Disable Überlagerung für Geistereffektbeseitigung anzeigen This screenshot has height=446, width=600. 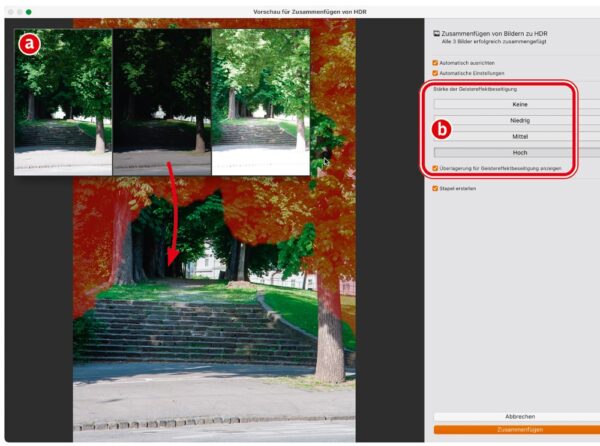coord(435,168)
